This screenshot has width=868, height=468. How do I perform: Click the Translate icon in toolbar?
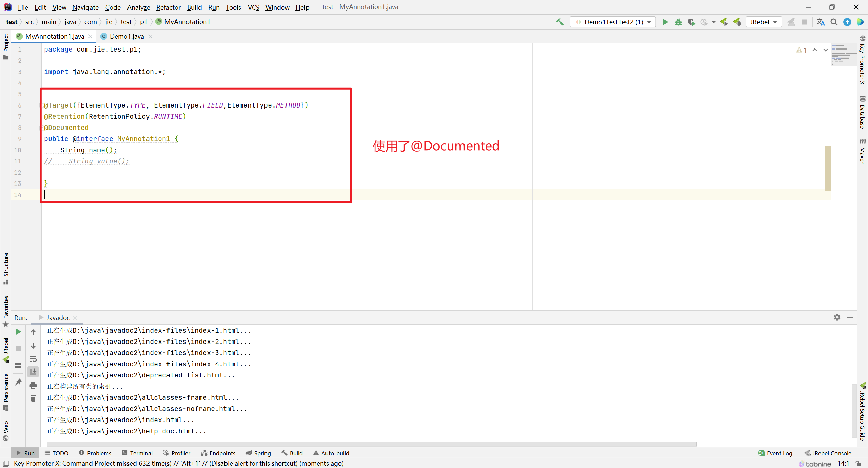pyautogui.click(x=821, y=22)
